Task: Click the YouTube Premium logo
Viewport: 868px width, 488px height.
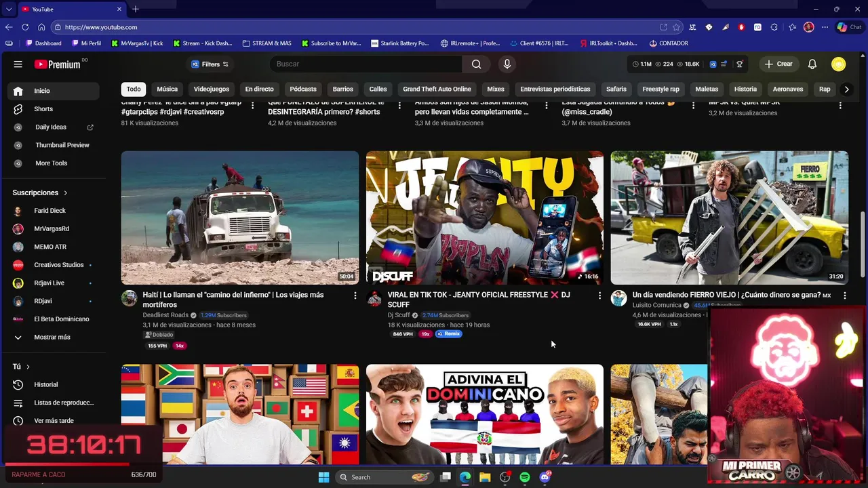Action: pos(58,64)
